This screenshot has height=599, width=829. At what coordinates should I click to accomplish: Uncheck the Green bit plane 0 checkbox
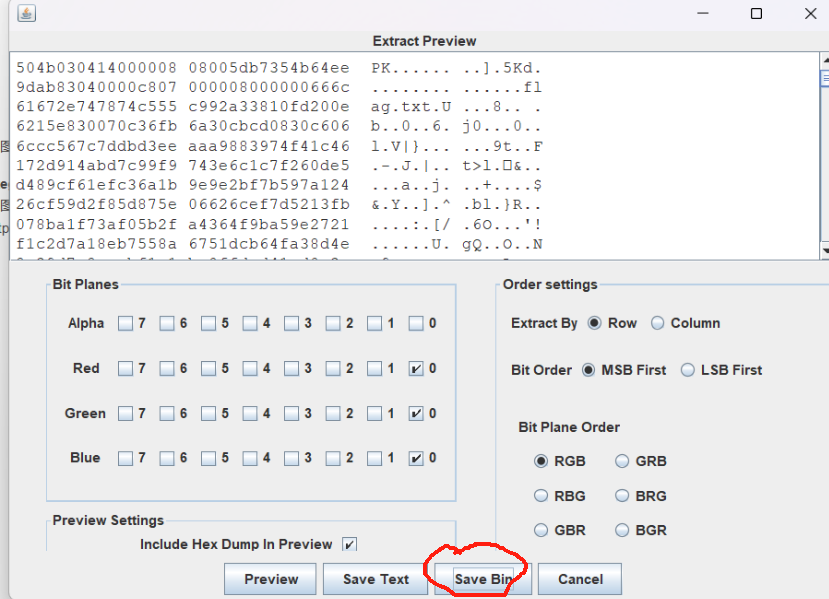(x=416, y=414)
